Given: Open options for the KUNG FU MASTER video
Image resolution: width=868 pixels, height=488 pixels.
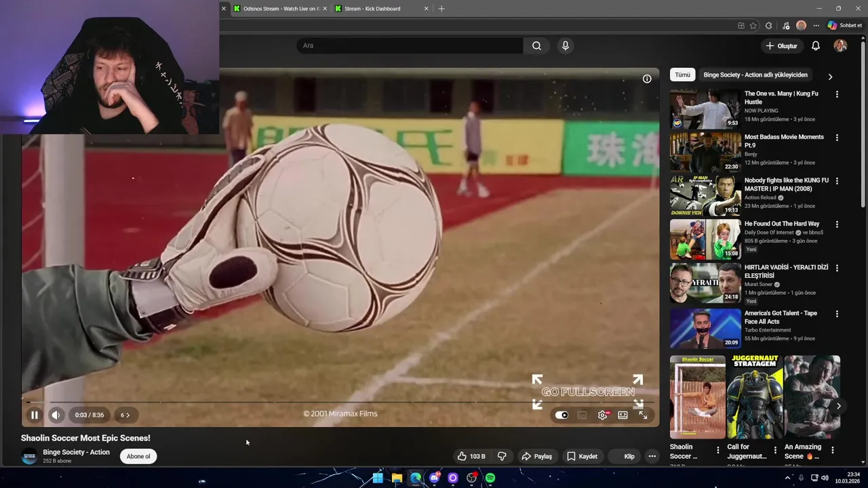Looking at the screenshot, I should 837,181.
